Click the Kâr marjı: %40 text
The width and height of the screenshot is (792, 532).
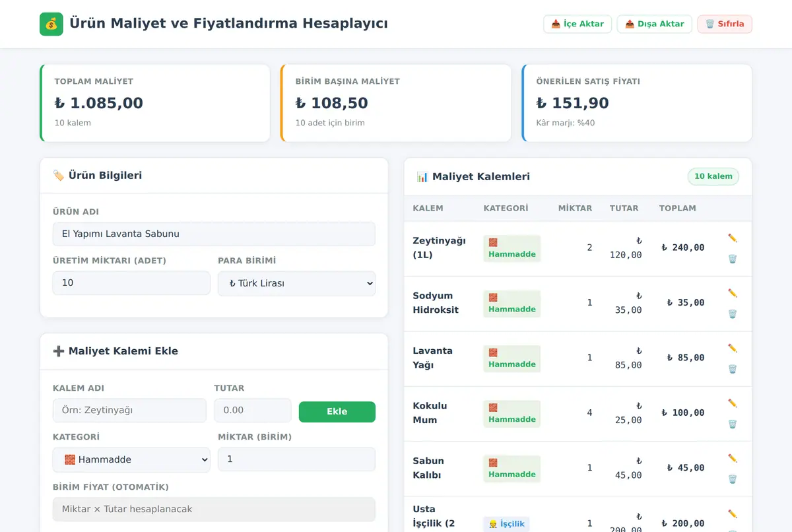click(566, 123)
